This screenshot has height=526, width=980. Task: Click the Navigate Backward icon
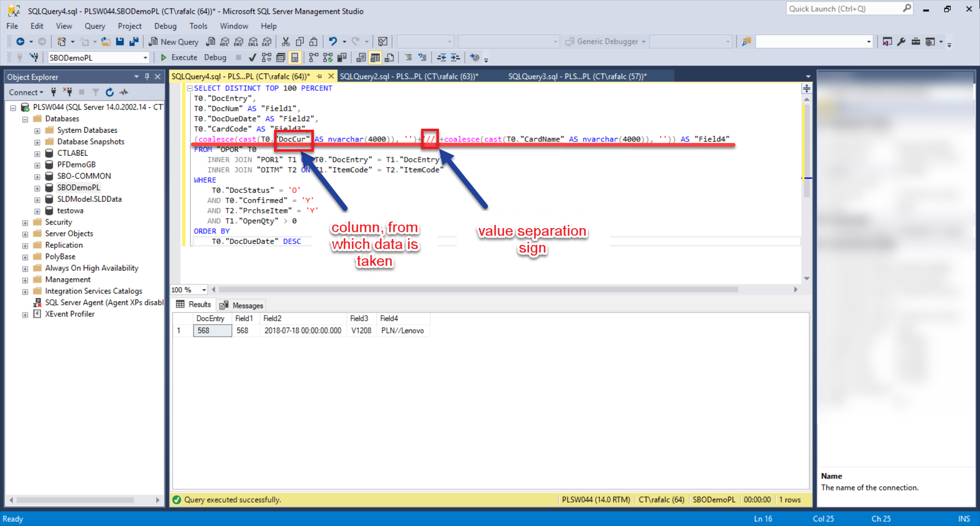20,42
